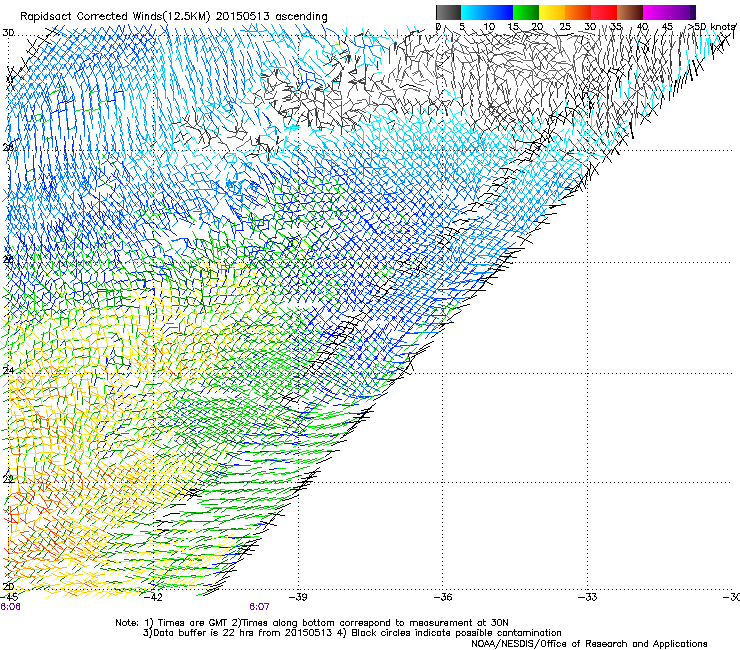Click the magenta 40-45 knots legend swatch

click(x=656, y=12)
